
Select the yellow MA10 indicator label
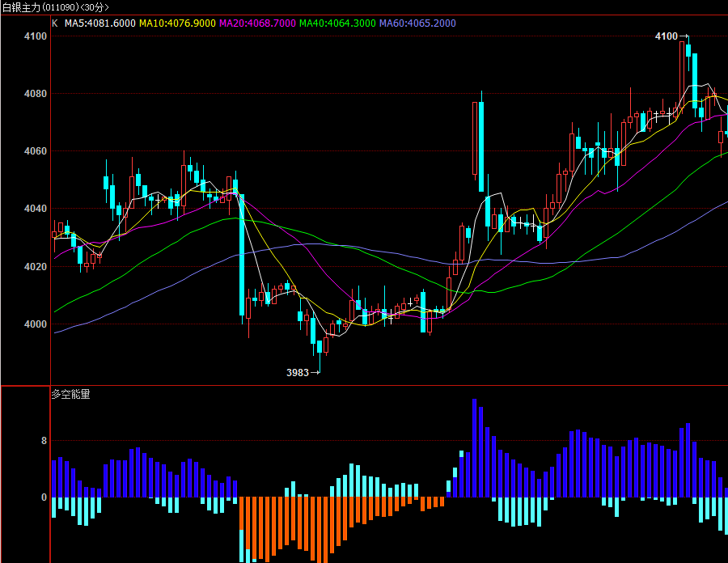point(177,23)
